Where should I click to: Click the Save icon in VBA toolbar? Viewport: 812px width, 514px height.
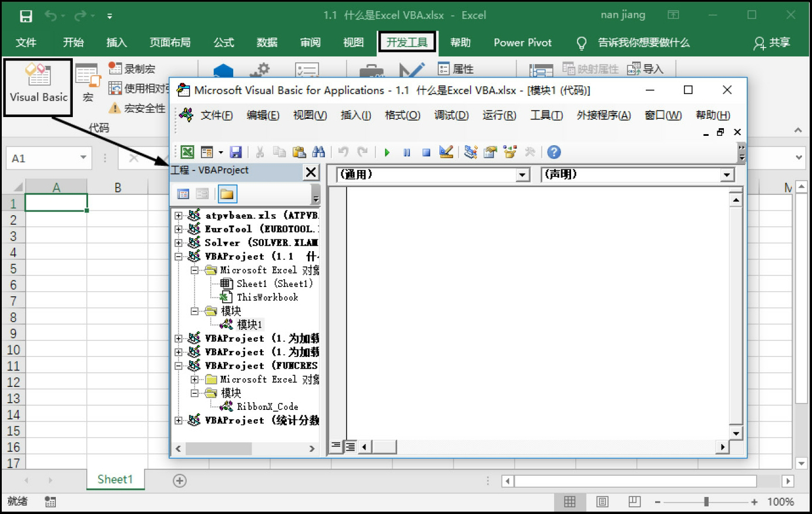tap(236, 152)
